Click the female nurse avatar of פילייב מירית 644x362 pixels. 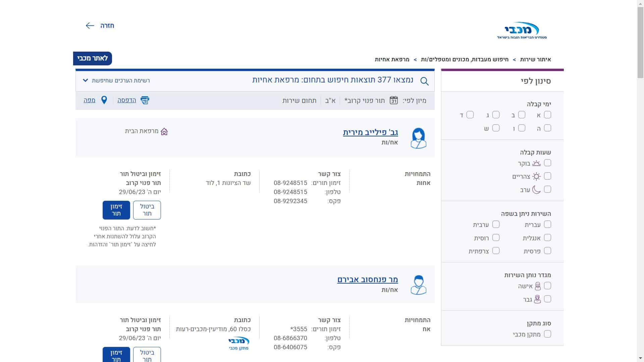coord(418,138)
